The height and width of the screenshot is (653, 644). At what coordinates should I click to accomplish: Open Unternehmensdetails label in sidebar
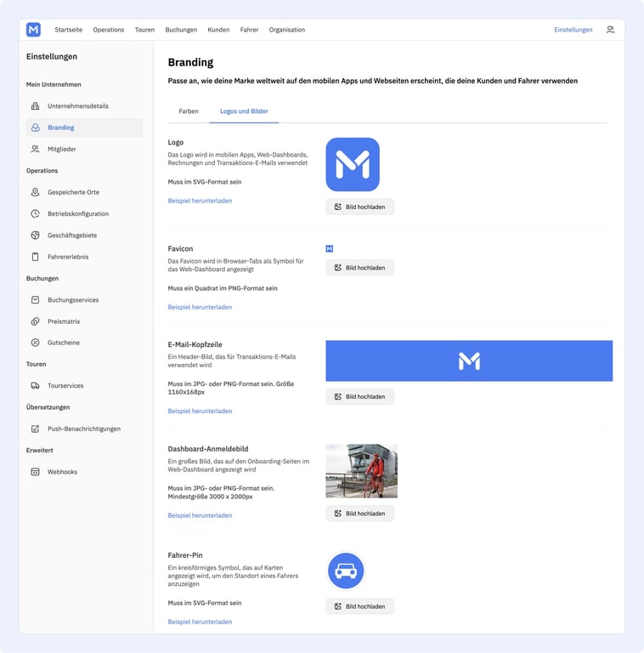(78, 105)
